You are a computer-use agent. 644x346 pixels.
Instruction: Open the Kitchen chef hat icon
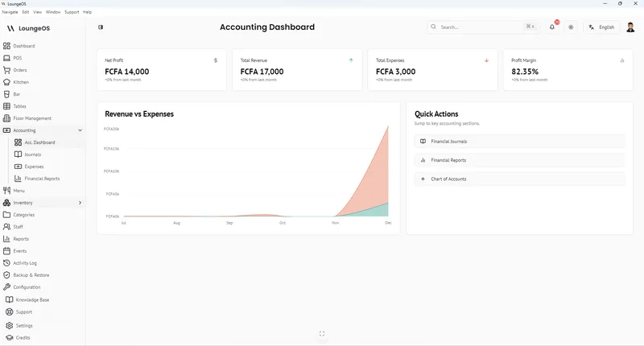[x=6, y=82]
